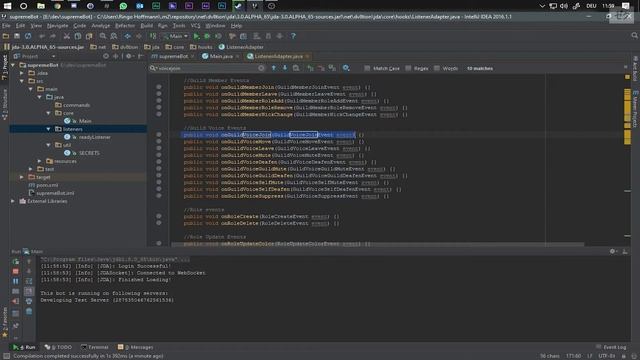The image size is (640, 360).
Task: Run Main with green play icon
Action: tap(196, 36)
